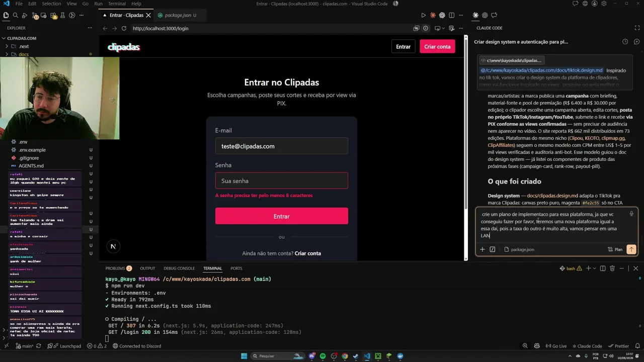Click microphone icon in Claude prompt

point(631,214)
